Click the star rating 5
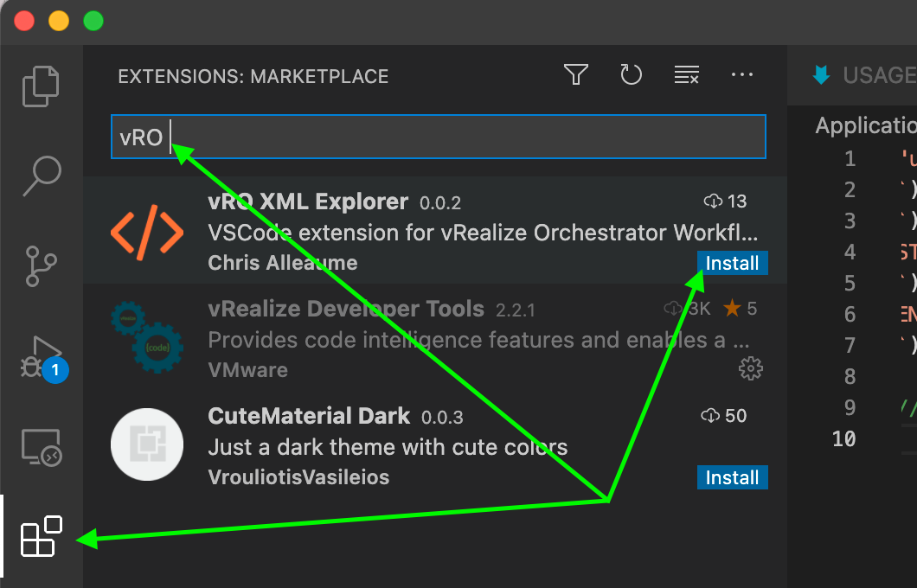This screenshot has height=588, width=917. 741,309
